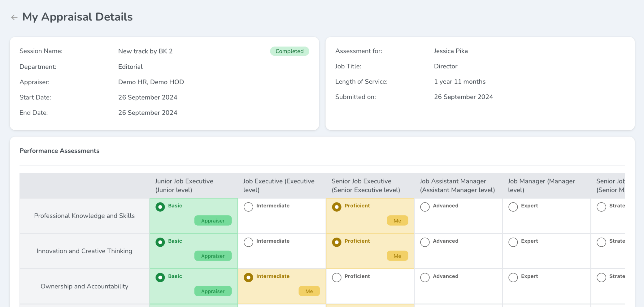
Task: Click the End Date value
Action: [x=148, y=113]
